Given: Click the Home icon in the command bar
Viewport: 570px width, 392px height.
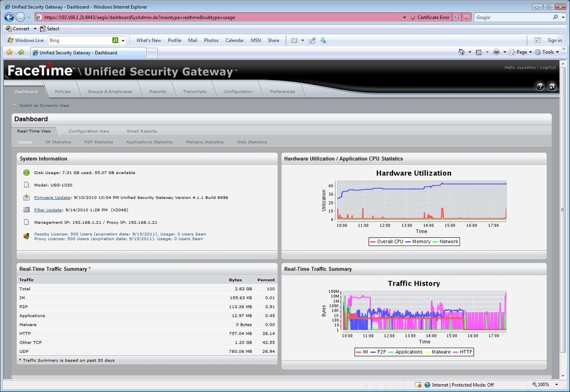Looking at the screenshot, I should pyautogui.click(x=462, y=52).
